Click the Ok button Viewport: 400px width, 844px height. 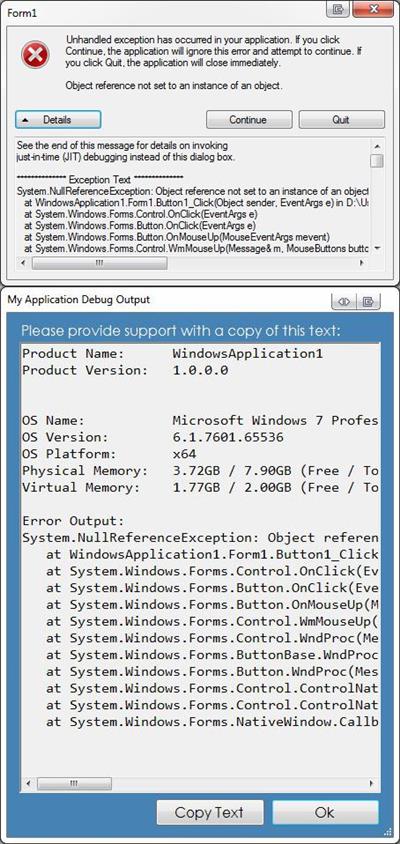click(325, 812)
